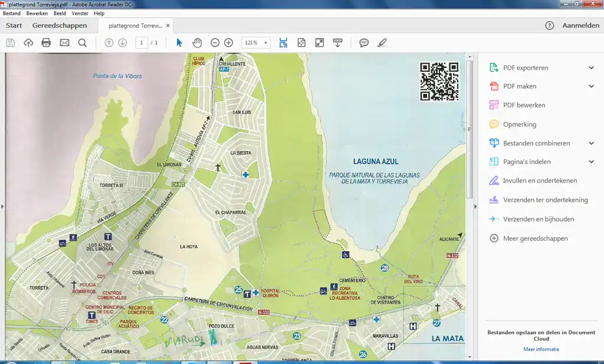The height and width of the screenshot is (364, 604).
Task: Switch to full screen mode icon
Action: click(x=319, y=42)
